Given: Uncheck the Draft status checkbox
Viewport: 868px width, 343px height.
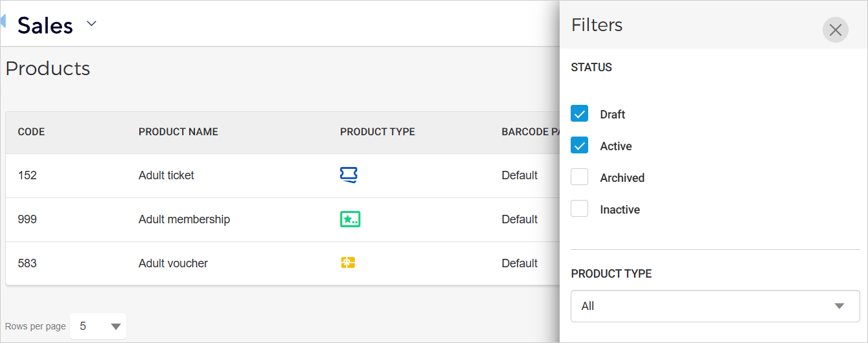Looking at the screenshot, I should 579,114.
